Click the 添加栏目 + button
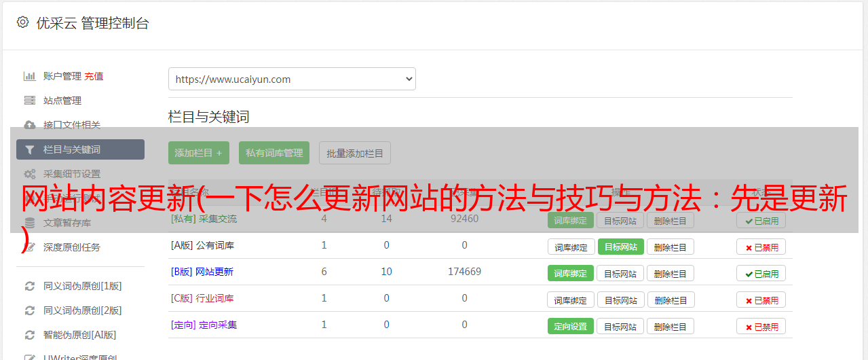Image resolution: width=868 pixels, height=360 pixels. click(199, 153)
